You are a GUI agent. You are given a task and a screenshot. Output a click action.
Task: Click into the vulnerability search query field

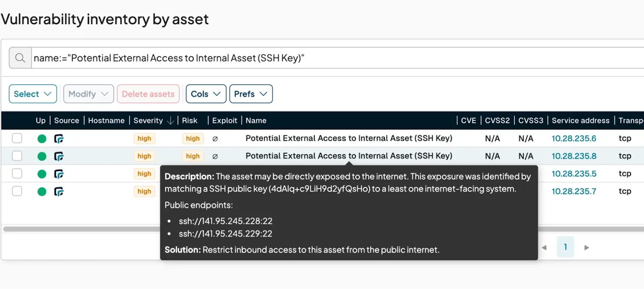click(322, 58)
